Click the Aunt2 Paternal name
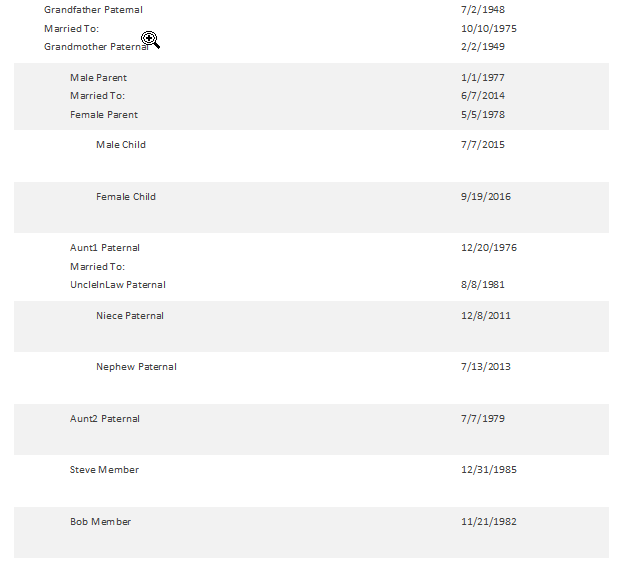618x588 pixels. point(105,419)
